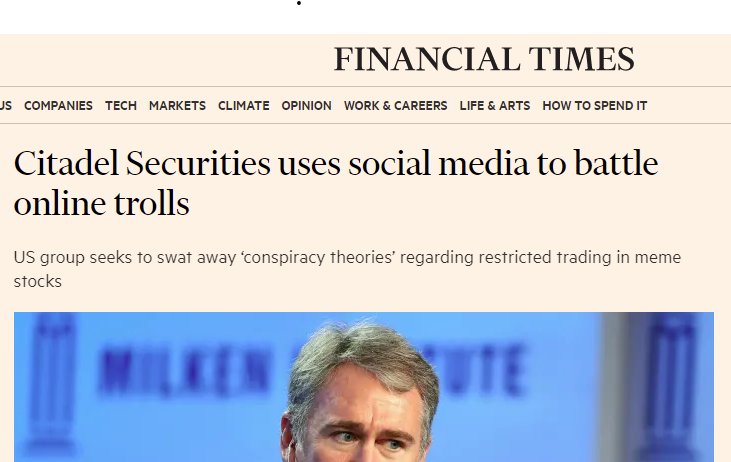Image resolution: width=731 pixels, height=462 pixels.
Task: Click the Financial Times masthead logo
Action: point(484,59)
